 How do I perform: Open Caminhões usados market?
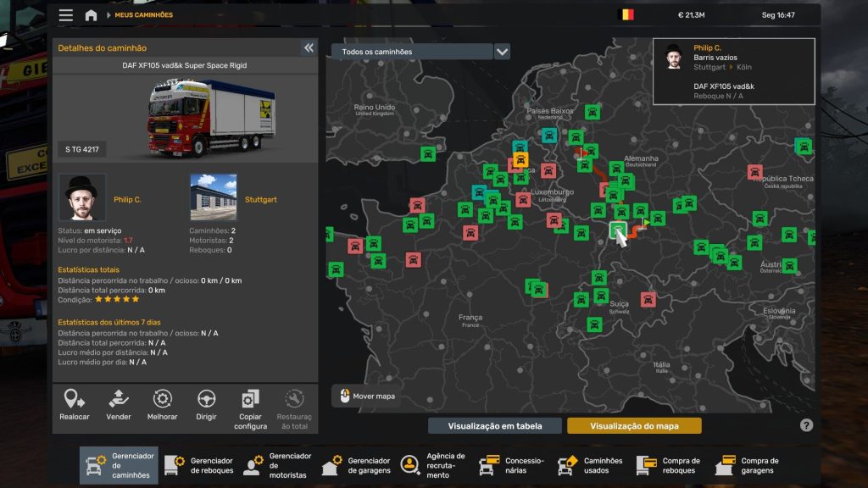point(591,465)
